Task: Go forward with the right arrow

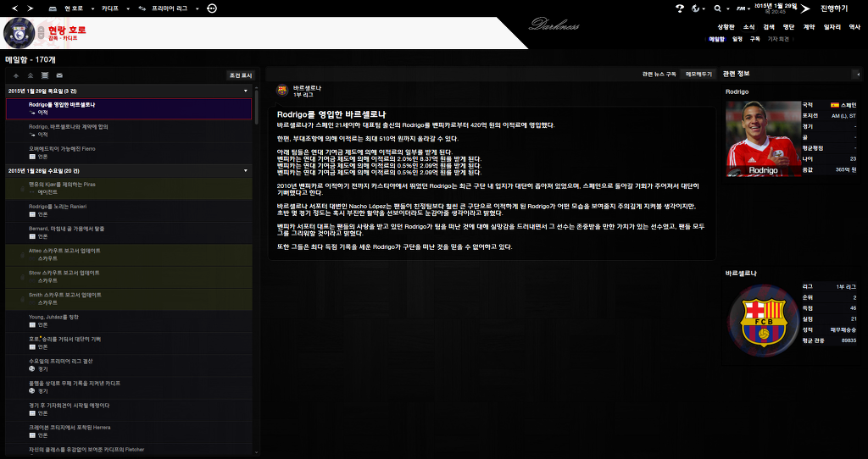Action: point(30,8)
